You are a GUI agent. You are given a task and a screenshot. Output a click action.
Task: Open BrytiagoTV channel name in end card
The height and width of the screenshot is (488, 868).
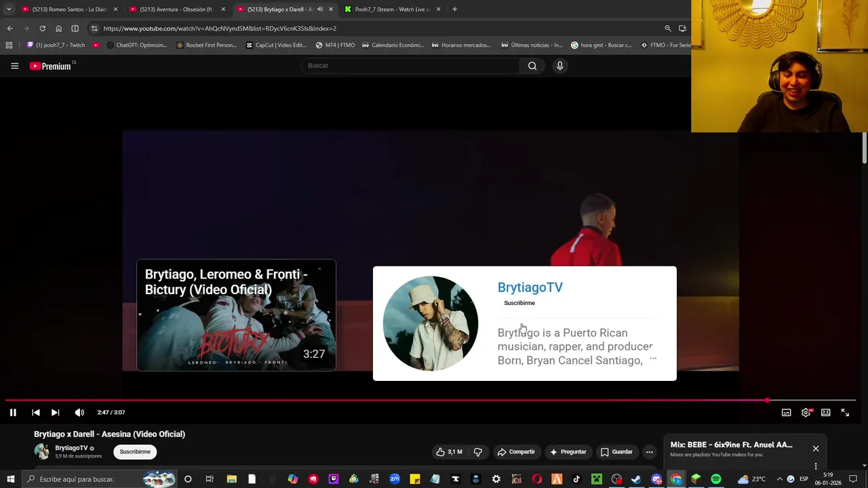[x=530, y=287]
